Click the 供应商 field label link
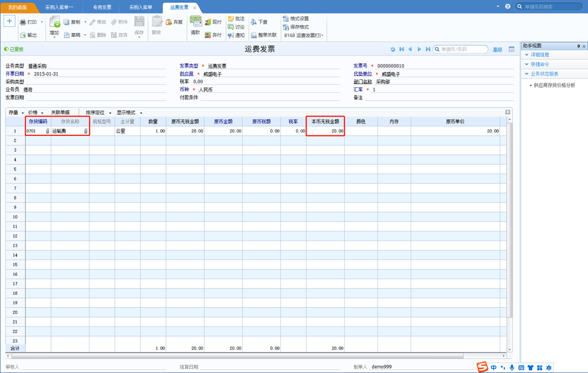Screen dimensions: 588x373 (x=186, y=74)
